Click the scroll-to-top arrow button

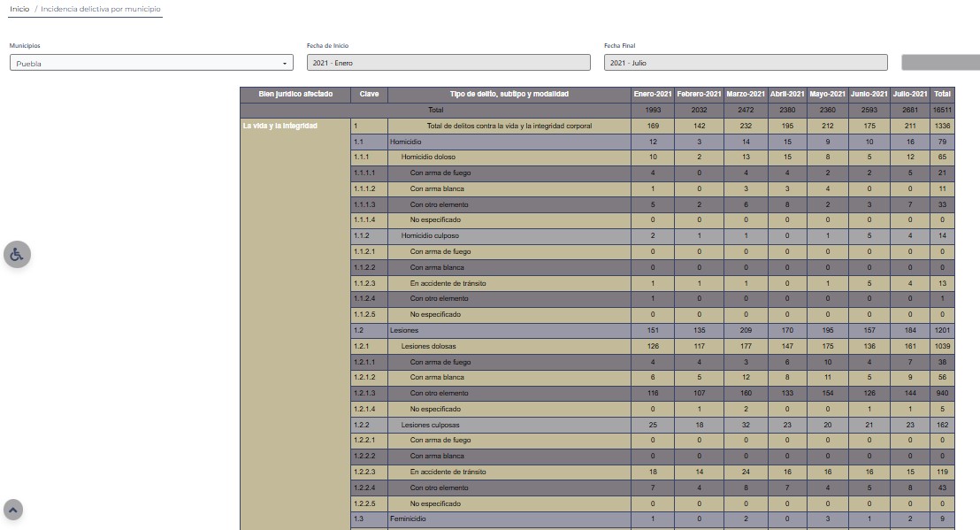[x=13, y=510]
